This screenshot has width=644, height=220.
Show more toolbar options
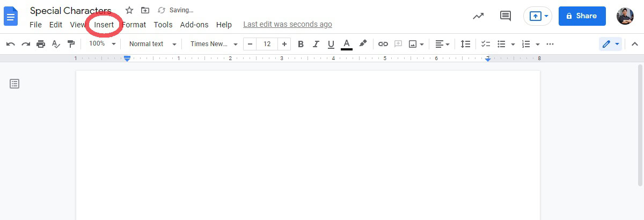[550, 44]
